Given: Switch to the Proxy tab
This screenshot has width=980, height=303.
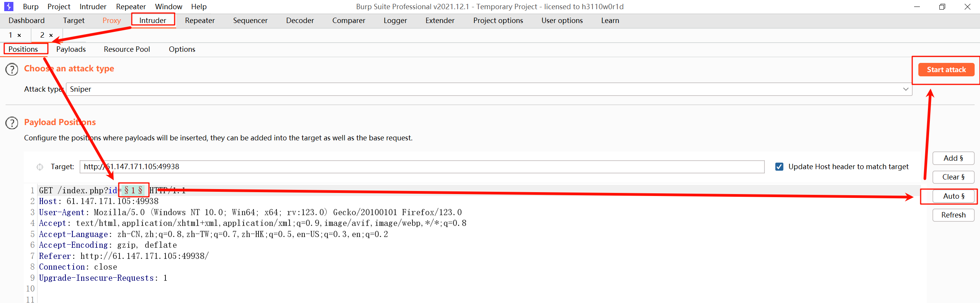Looking at the screenshot, I should pos(111,21).
